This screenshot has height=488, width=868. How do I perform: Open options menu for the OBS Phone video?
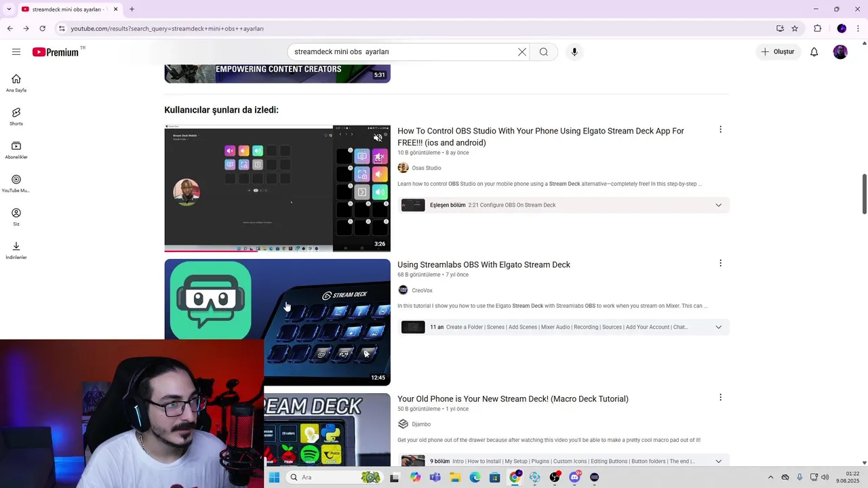tap(720, 129)
